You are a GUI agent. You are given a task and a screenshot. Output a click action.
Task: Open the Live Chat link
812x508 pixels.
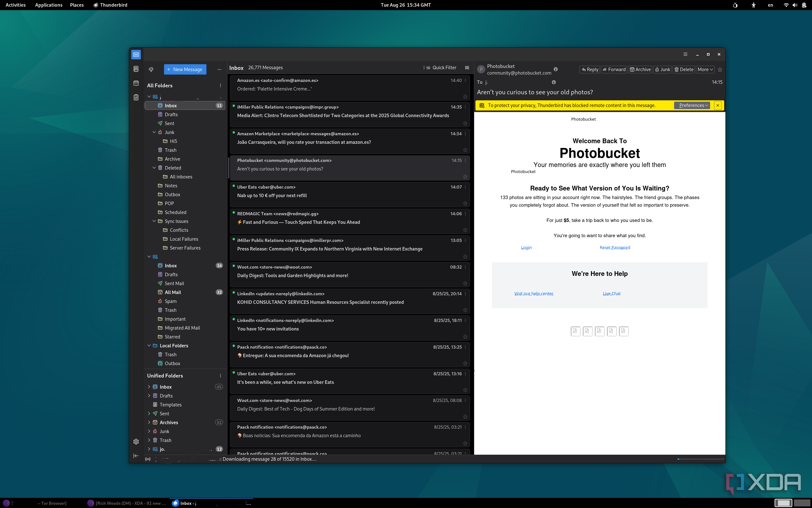point(611,293)
